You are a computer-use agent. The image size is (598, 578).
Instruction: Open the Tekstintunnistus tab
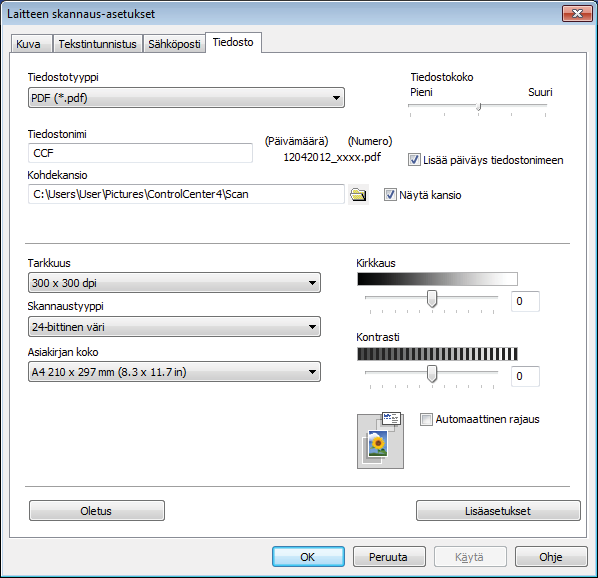pyautogui.click(x=98, y=44)
